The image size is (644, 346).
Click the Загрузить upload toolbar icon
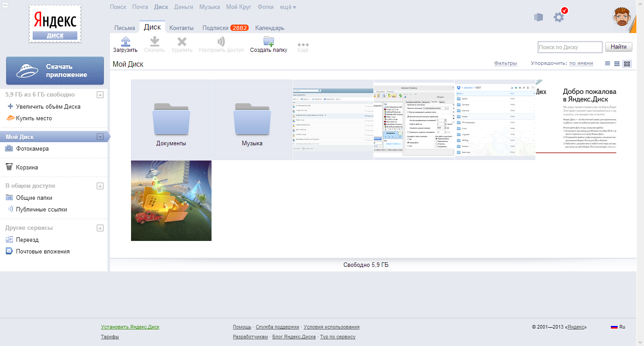point(126,42)
